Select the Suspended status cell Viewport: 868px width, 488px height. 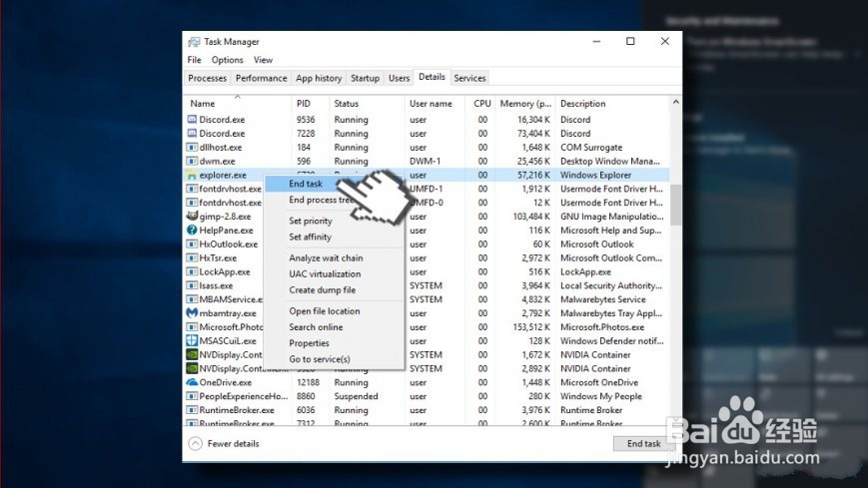coord(356,396)
